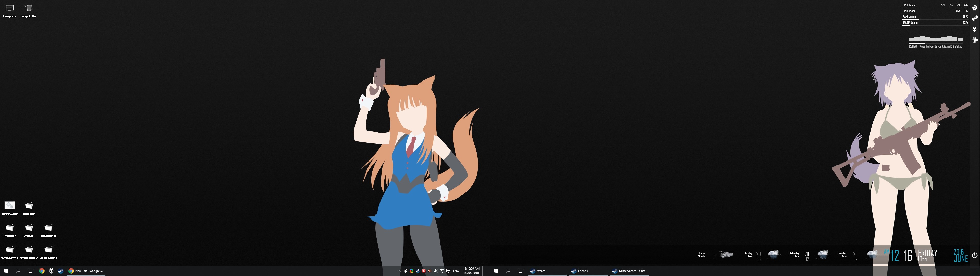
Task: Click red C icon in system tray
Action: point(424,271)
